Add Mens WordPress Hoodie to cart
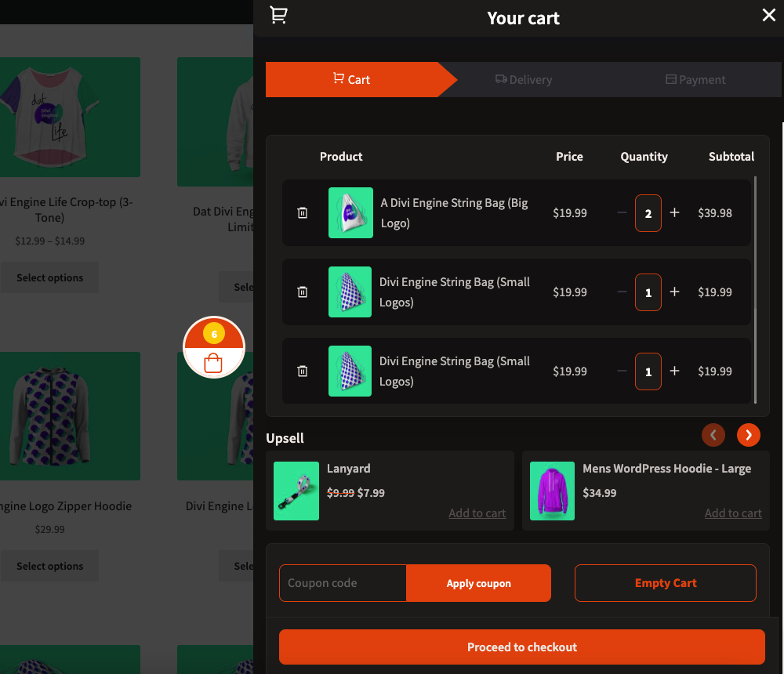Screen dimensions: 784x674 (x=733, y=513)
